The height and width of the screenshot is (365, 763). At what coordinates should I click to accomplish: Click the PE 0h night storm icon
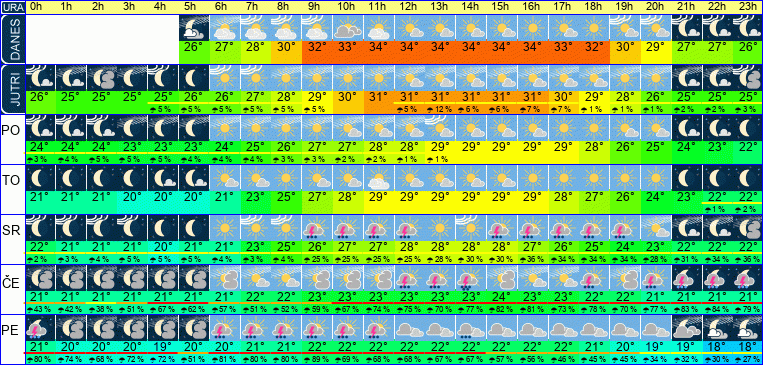click(x=40, y=328)
